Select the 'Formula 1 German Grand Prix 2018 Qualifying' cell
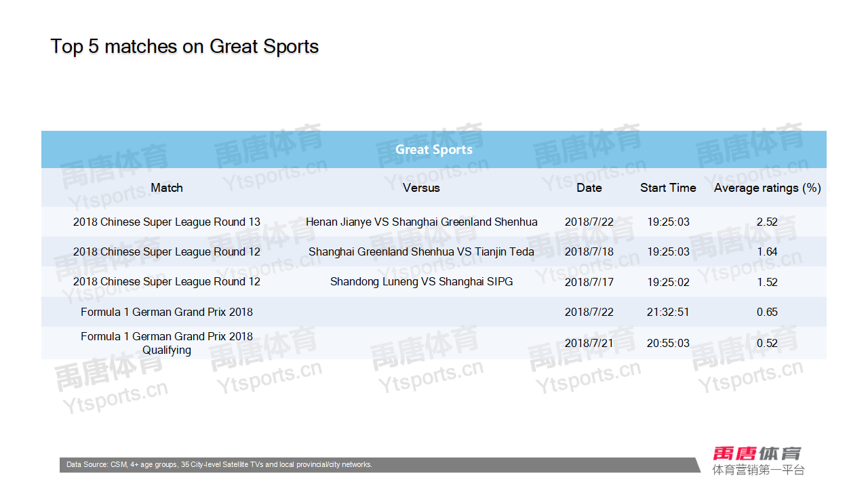 point(167,343)
